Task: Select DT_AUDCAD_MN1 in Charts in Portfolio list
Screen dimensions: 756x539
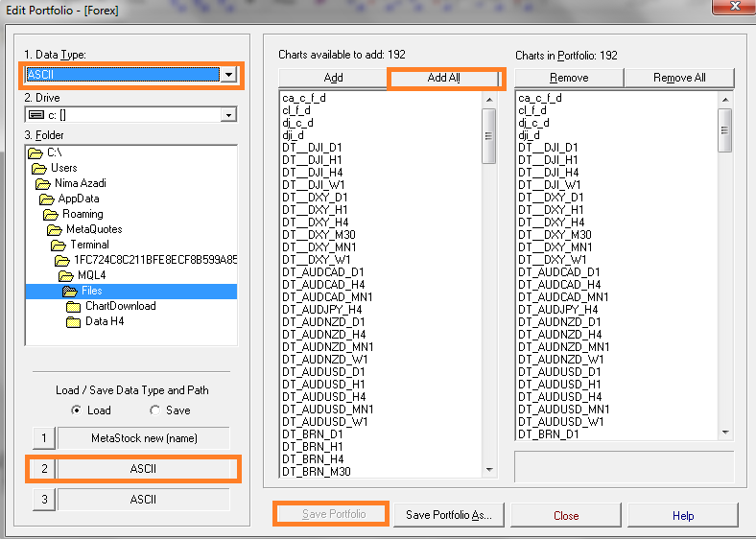Action: (563, 297)
